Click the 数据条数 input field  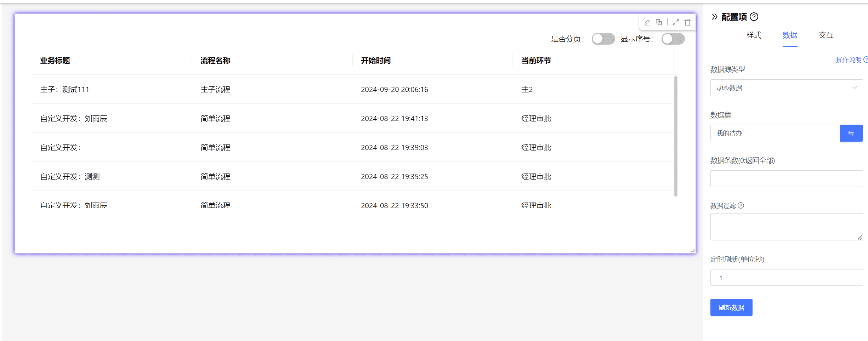click(x=786, y=178)
